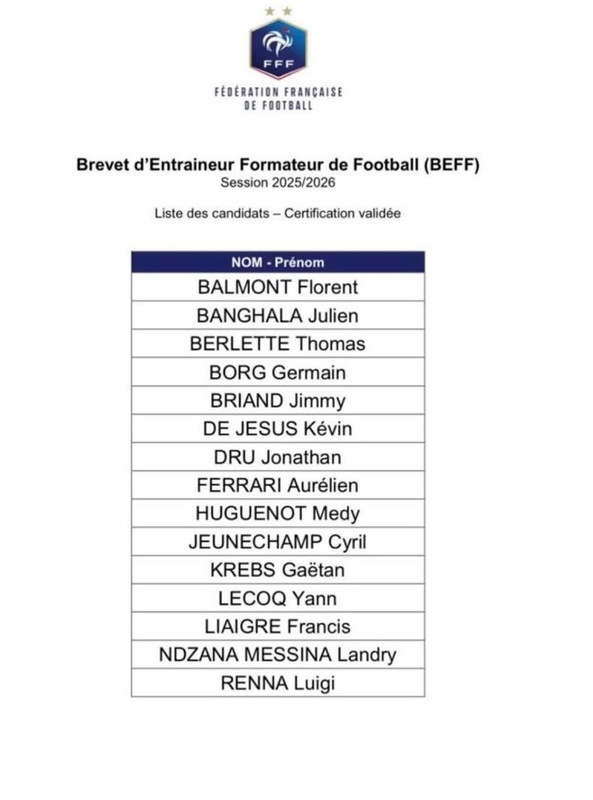The height and width of the screenshot is (800, 593).
Task: Select the RENNA Luigi row
Action: (x=278, y=683)
